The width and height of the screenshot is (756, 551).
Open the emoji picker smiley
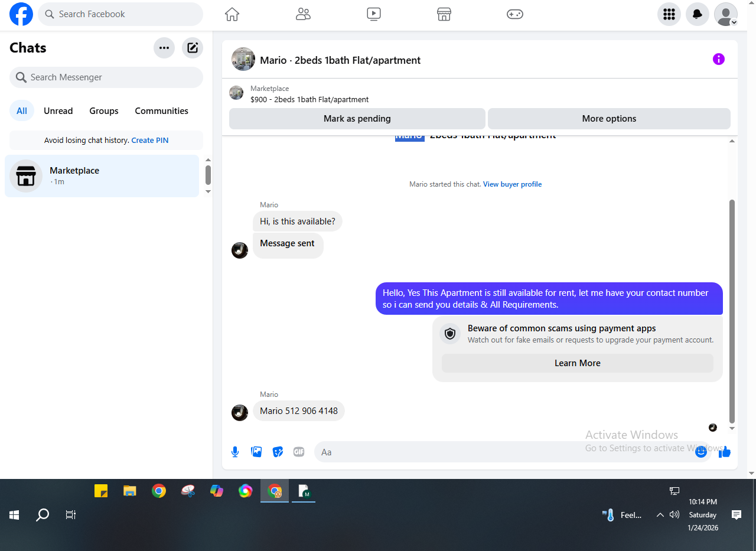[x=701, y=452]
